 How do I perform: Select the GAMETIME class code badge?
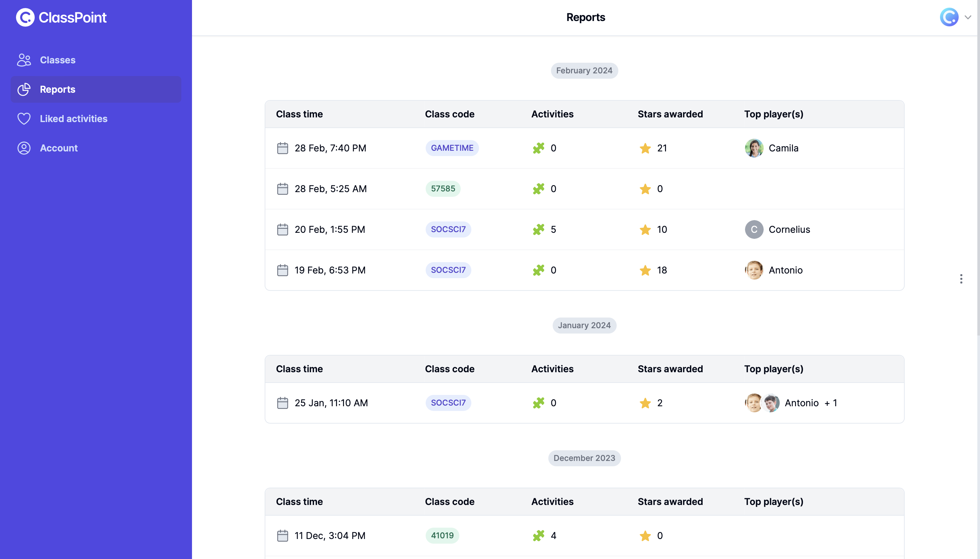(452, 147)
